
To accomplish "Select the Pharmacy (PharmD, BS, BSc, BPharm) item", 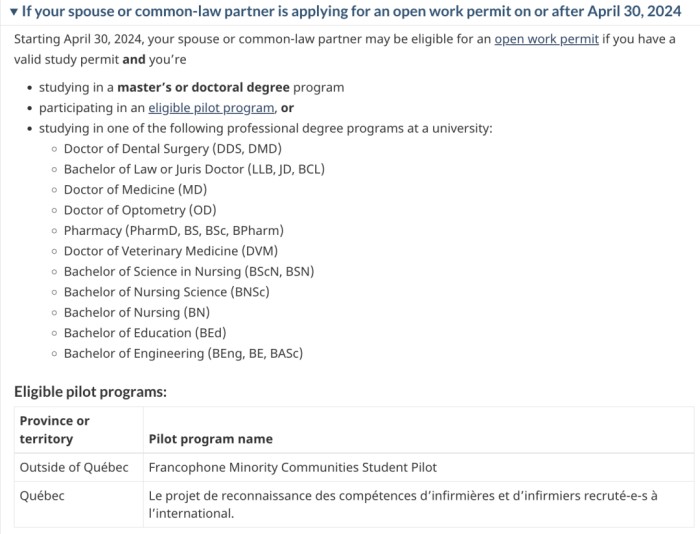I will click(x=173, y=231).
